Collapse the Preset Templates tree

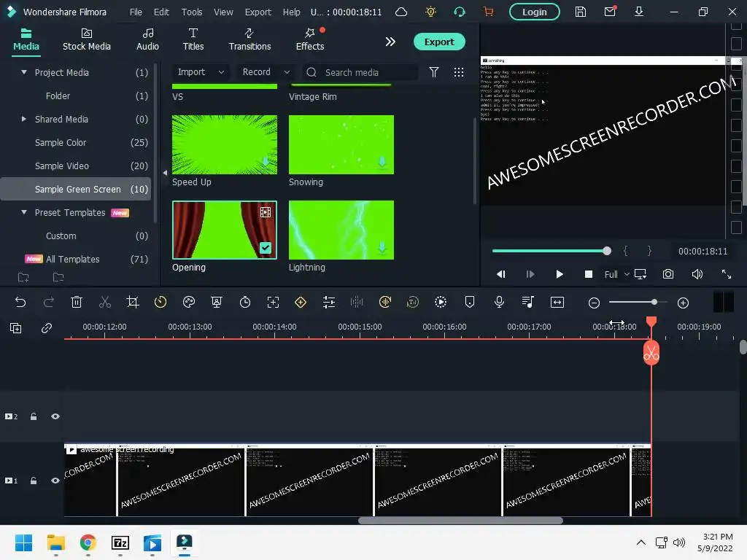pyautogui.click(x=24, y=212)
